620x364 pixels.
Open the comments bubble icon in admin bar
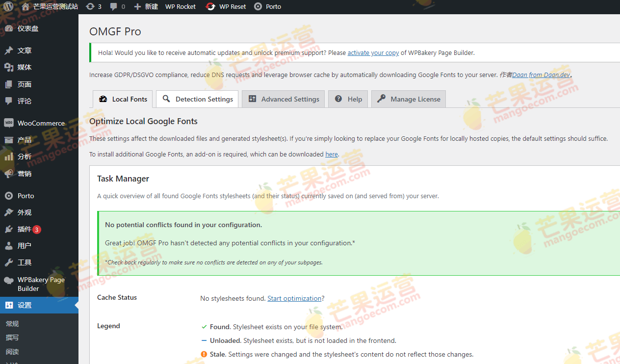pyautogui.click(x=114, y=6)
